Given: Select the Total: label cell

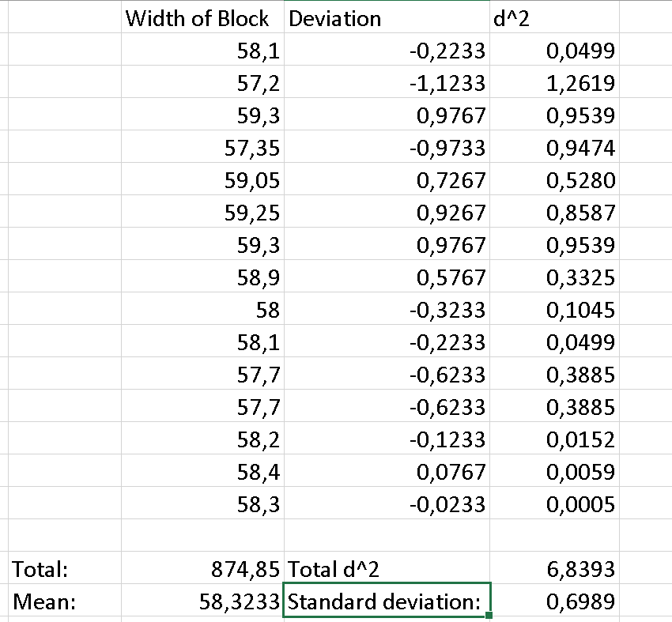Looking at the screenshot, I should [65, 567].
